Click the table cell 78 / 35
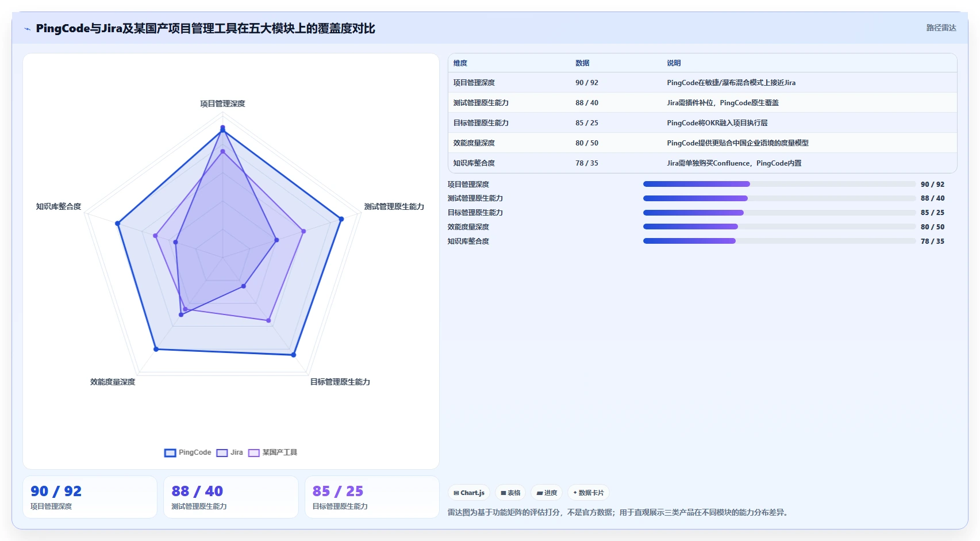The image size is (980, 541). [x=587, y=163]
